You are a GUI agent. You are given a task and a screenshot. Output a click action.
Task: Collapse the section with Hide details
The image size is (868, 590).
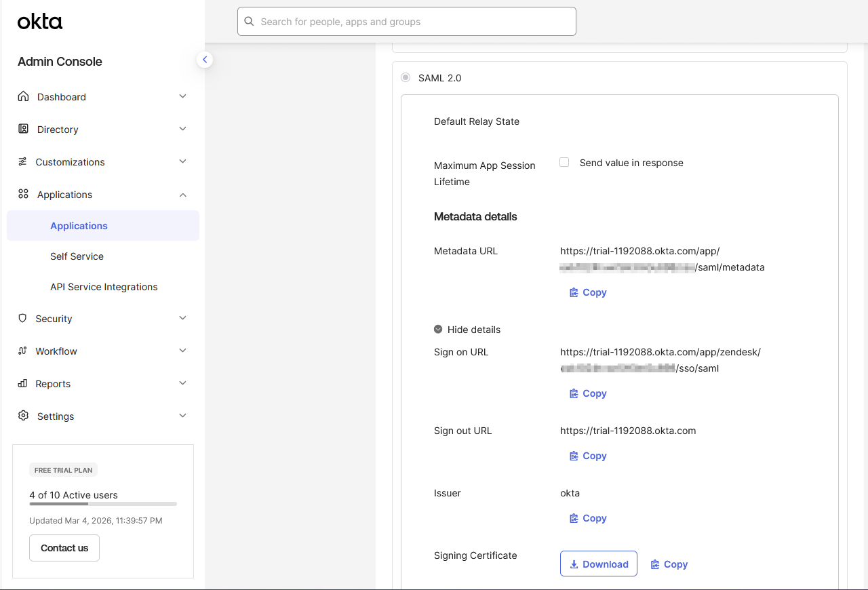[467, 330]
